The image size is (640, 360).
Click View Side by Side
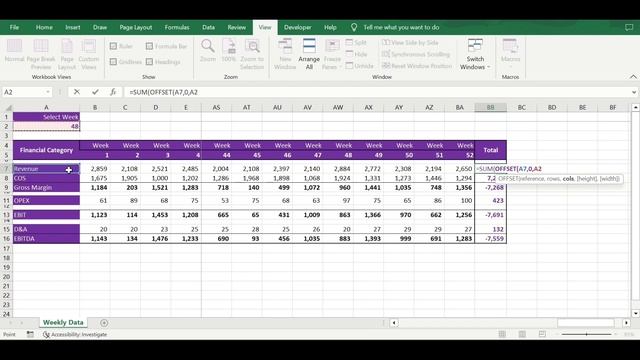410,42
